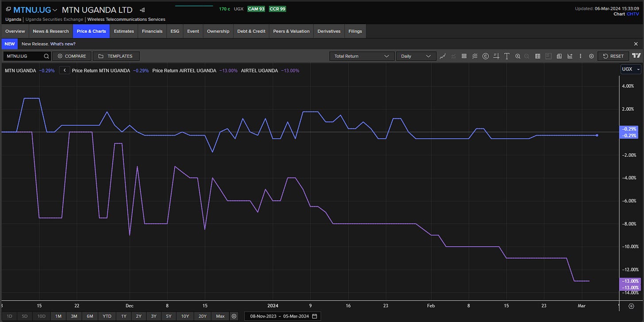Open the News & Research tab

click(x=51, y=31)
